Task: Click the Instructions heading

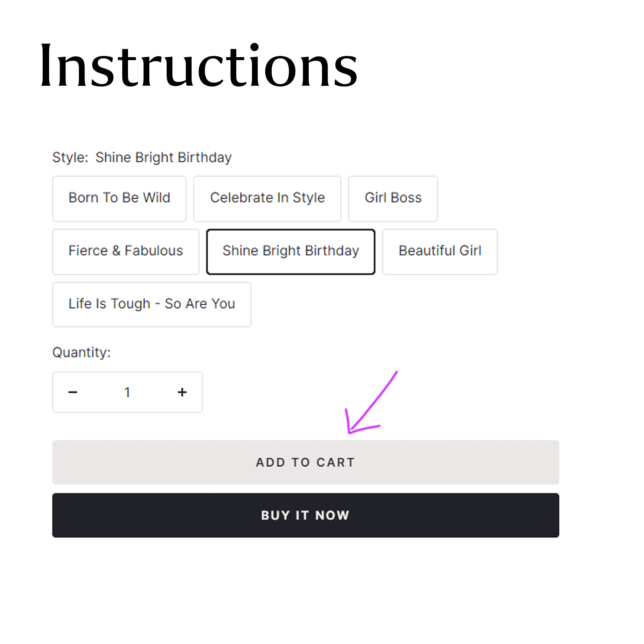Action: point(198,66)
